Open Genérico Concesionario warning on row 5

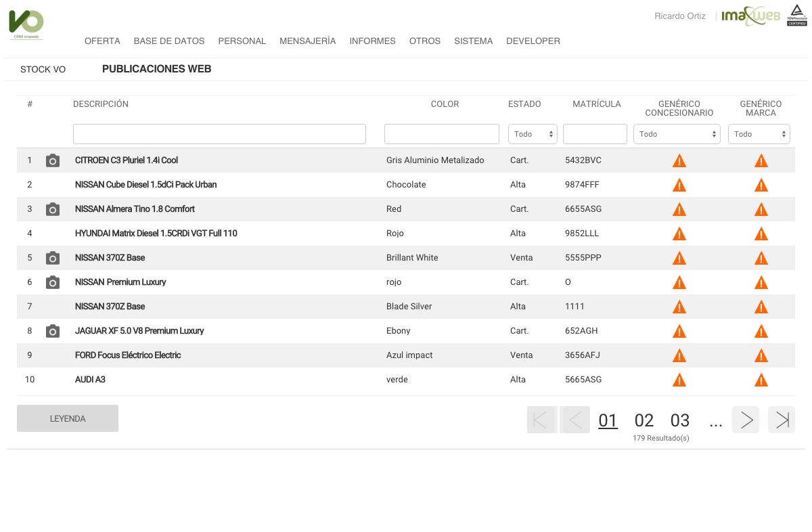pyautogui.click(x=679, y=258)
